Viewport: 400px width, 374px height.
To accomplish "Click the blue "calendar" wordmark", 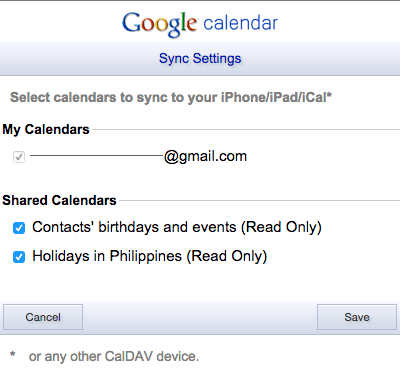I will [240, 23].
